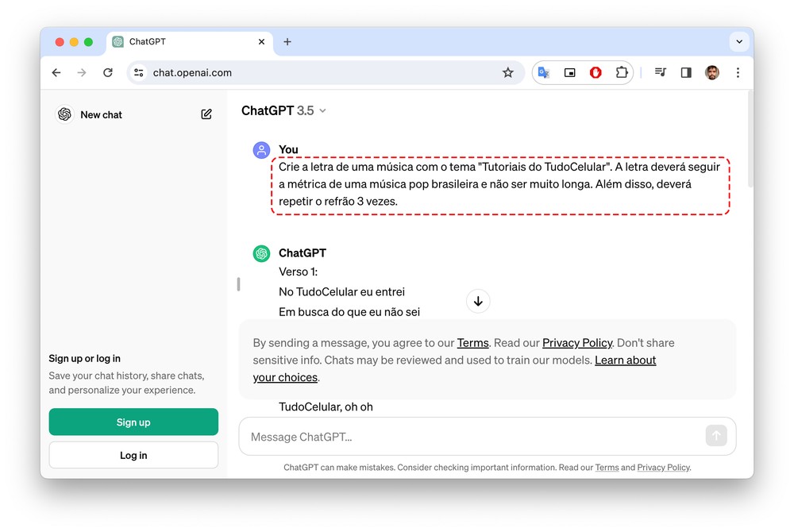Click the lyric 'TudoCelular, oh oh'

(326, 407)
